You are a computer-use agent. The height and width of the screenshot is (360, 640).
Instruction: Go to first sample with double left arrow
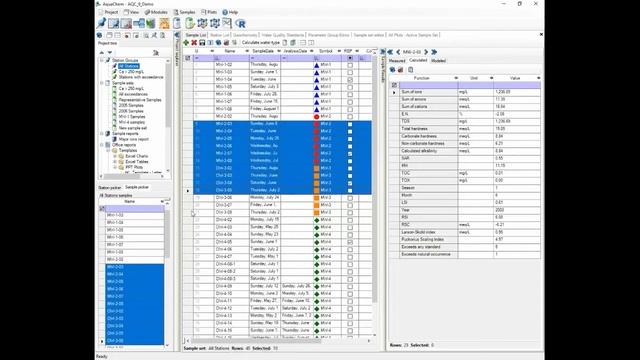[390, 52]
